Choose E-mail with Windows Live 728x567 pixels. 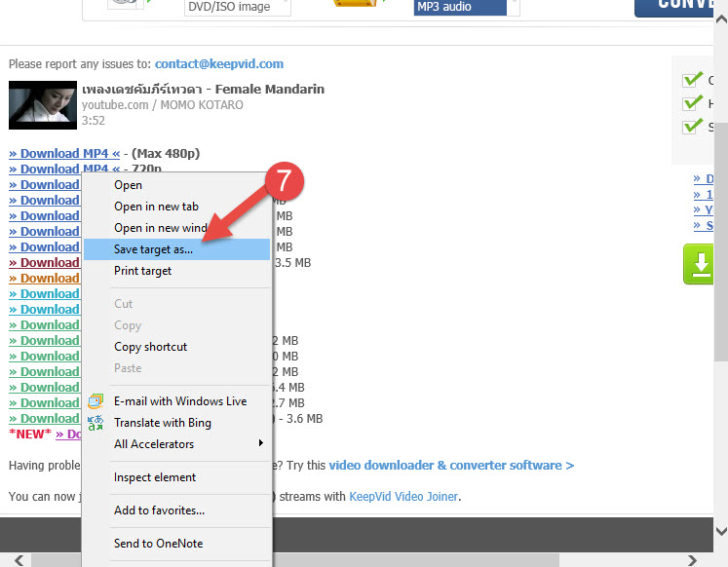[x=176, y=400]
